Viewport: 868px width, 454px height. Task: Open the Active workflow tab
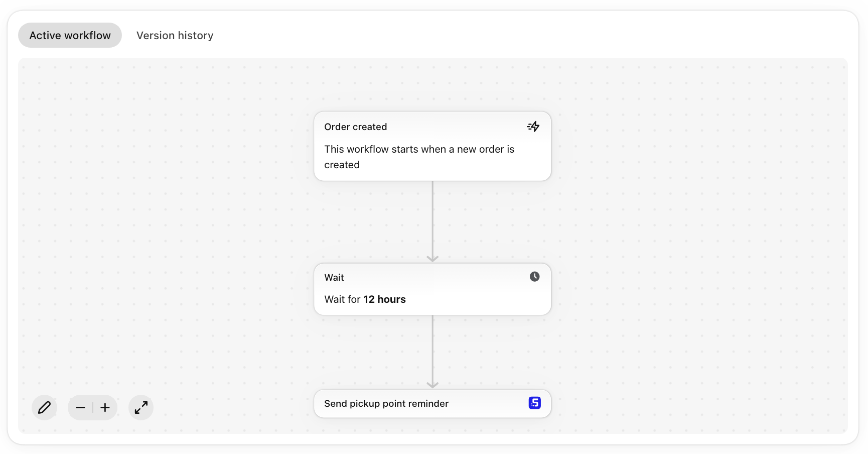pyautogui.click(x=70, y=35)
